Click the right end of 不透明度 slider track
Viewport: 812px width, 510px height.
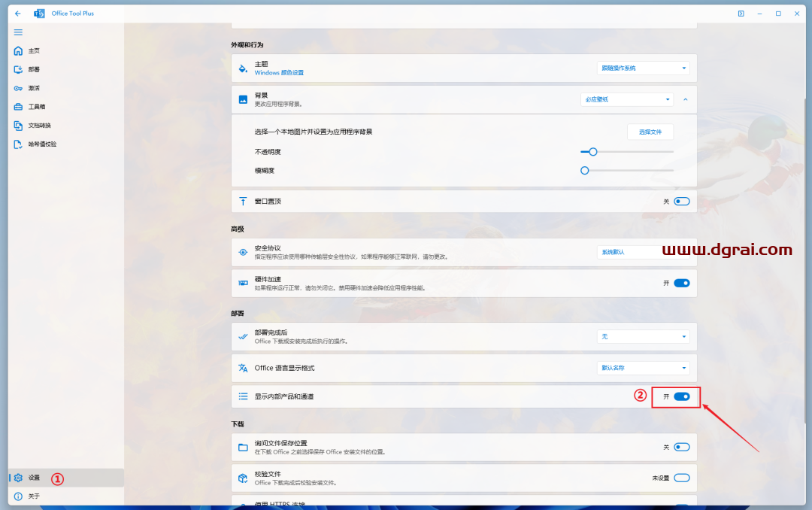[x=672, y=152]
